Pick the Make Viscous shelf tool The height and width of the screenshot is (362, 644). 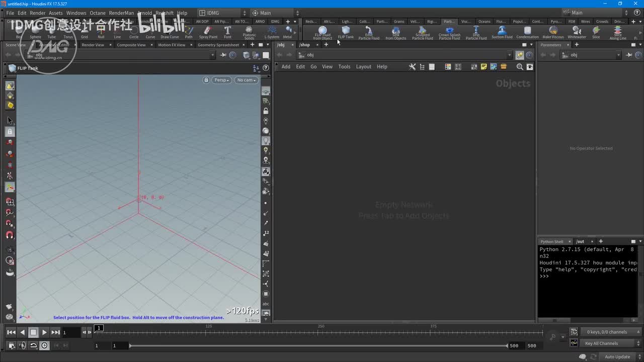[x=553, y=33]
